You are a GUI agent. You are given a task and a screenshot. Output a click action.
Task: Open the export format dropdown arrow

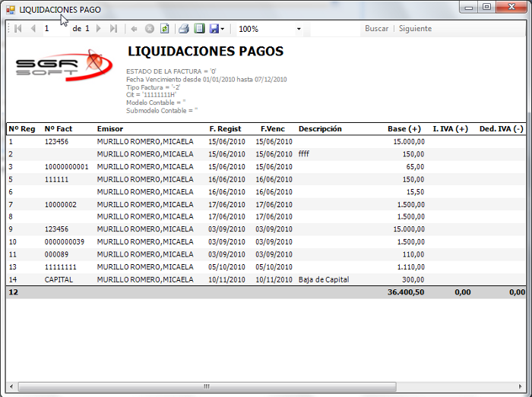tap(223, 29)
